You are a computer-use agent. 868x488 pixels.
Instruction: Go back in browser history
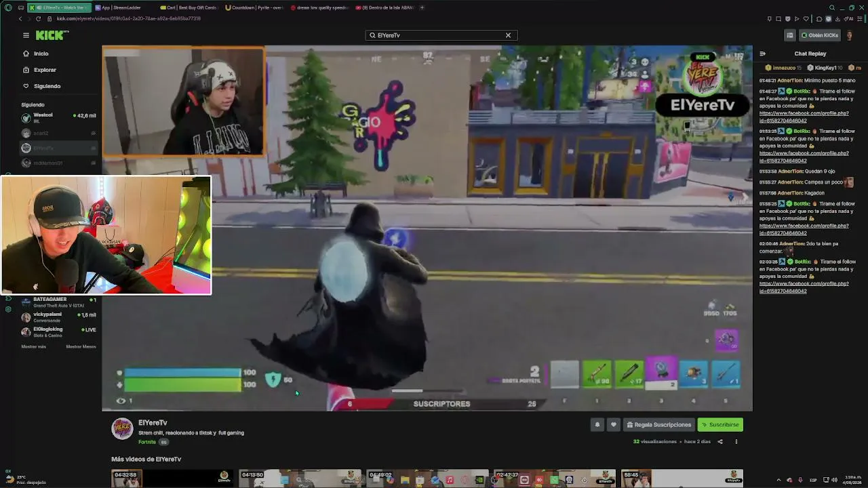(20, 18)
